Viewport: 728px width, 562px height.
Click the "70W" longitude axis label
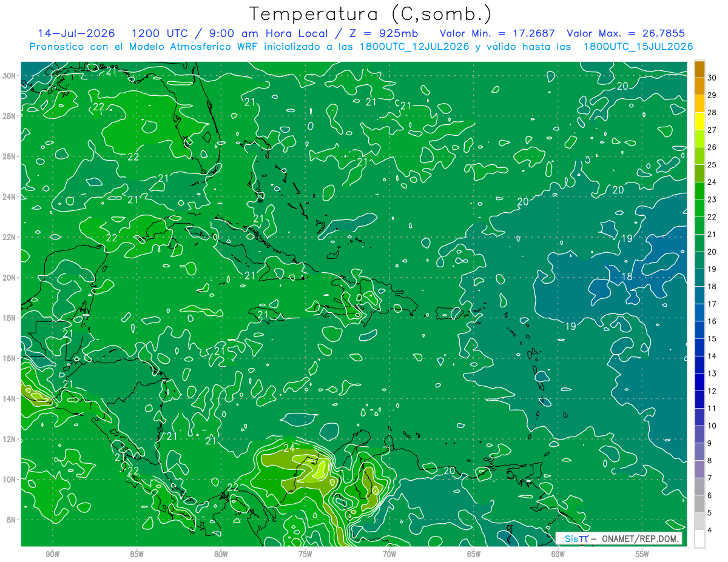coord(389,554)
